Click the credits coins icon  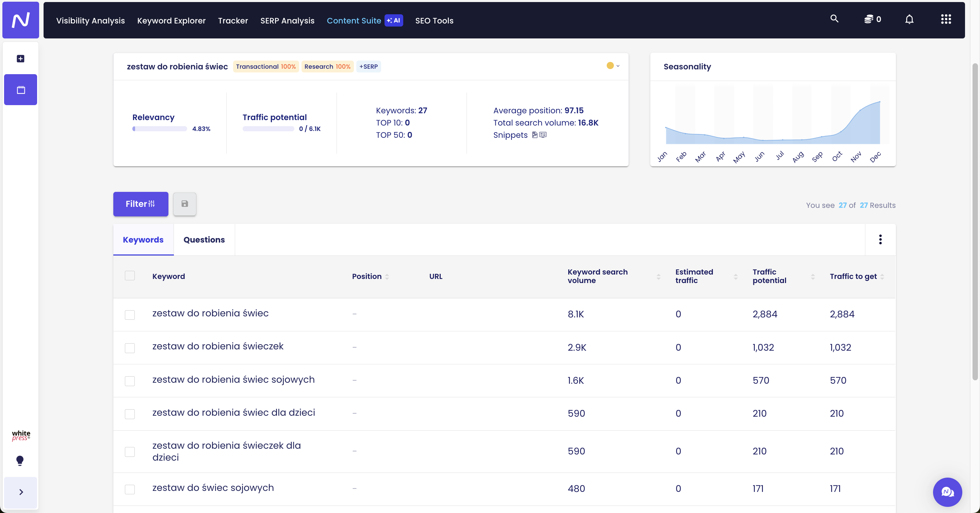coord(868,19)
